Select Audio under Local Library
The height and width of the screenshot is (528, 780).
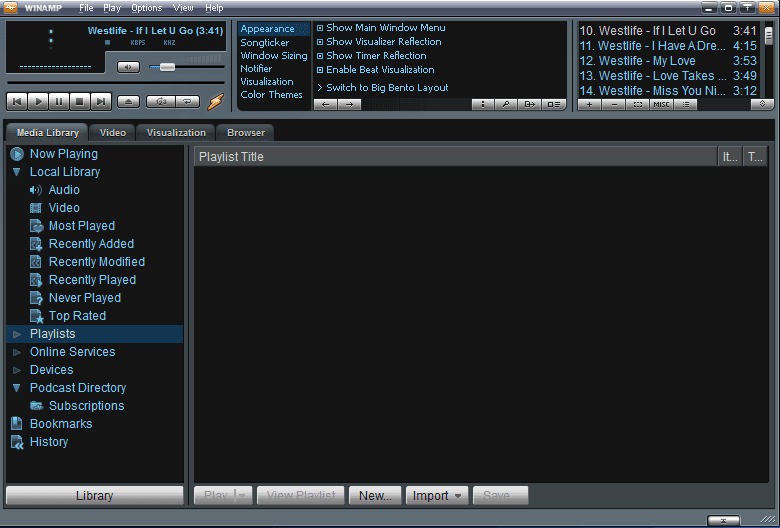(64, 190)
